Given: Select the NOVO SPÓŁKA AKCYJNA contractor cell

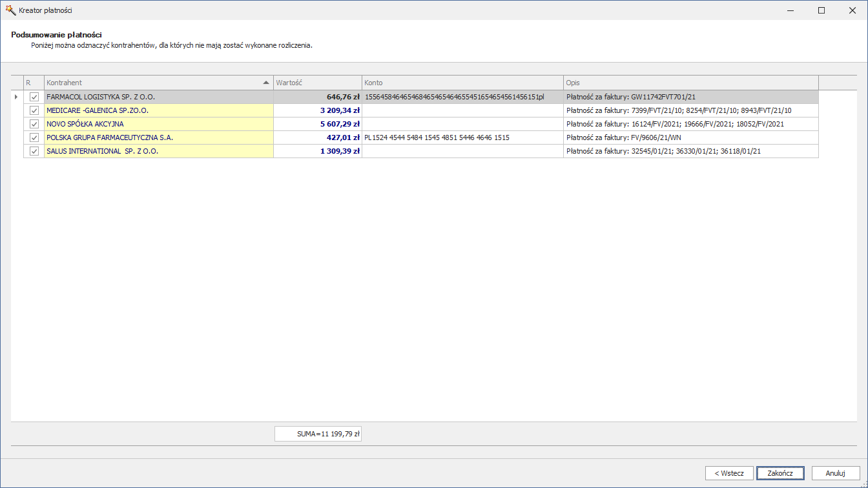Looking at the screenshot, I should tap(158, 124).
